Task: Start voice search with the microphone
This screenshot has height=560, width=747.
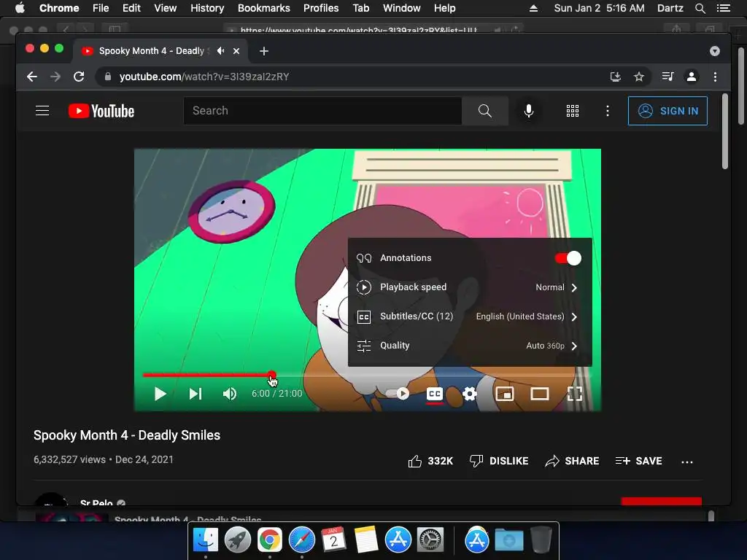Action: click(x=528, y=111)
